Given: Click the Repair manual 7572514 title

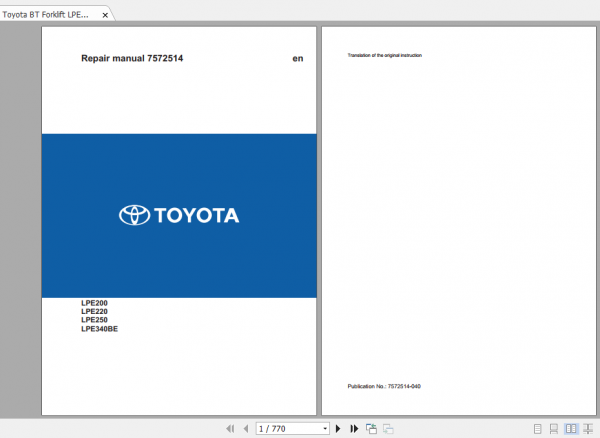Looking at the screenshot, I should [x=132, y=59].
